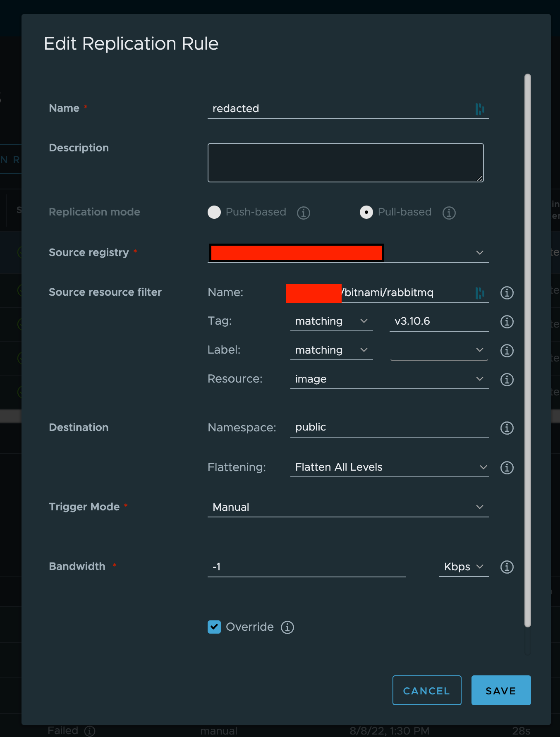Click the 'Trigger Mode' label
The image size is (560, 737).
(84, 507)
